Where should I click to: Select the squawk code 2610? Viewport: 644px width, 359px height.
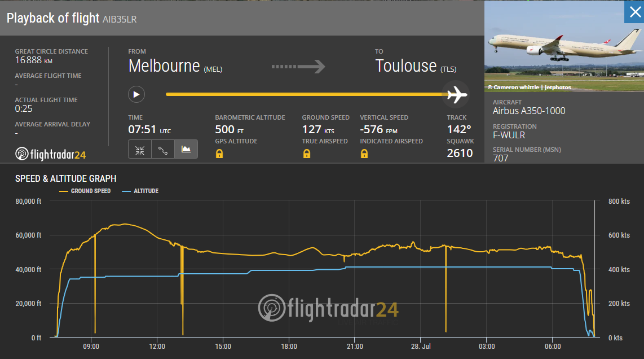tap(460, 153)
